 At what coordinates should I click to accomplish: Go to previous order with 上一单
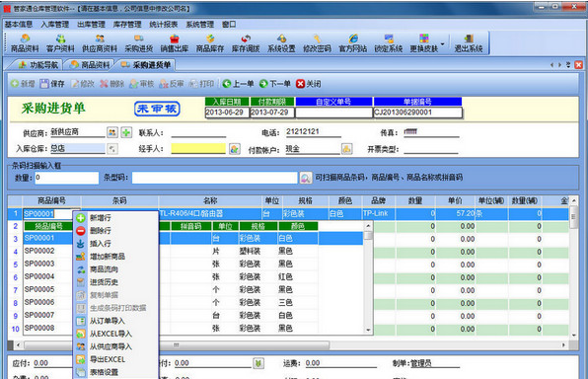[238, 84]
